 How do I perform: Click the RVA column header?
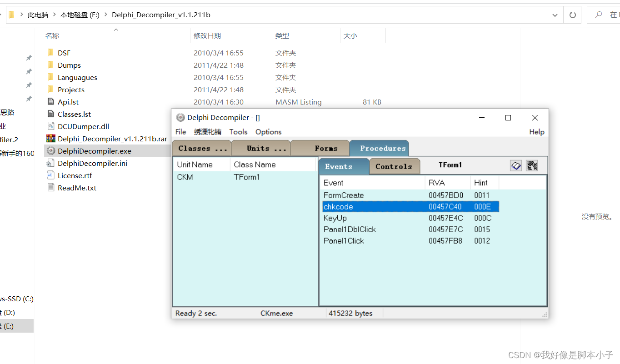448,183
